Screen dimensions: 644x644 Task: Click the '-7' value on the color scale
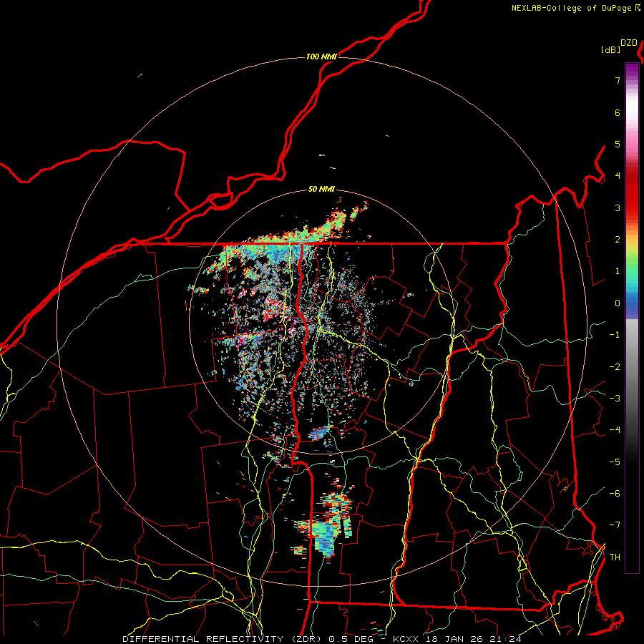(x=615, y=525)
